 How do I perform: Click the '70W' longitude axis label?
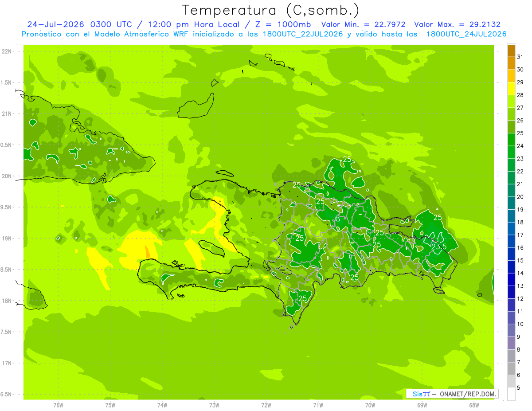(x=370, y=405)
